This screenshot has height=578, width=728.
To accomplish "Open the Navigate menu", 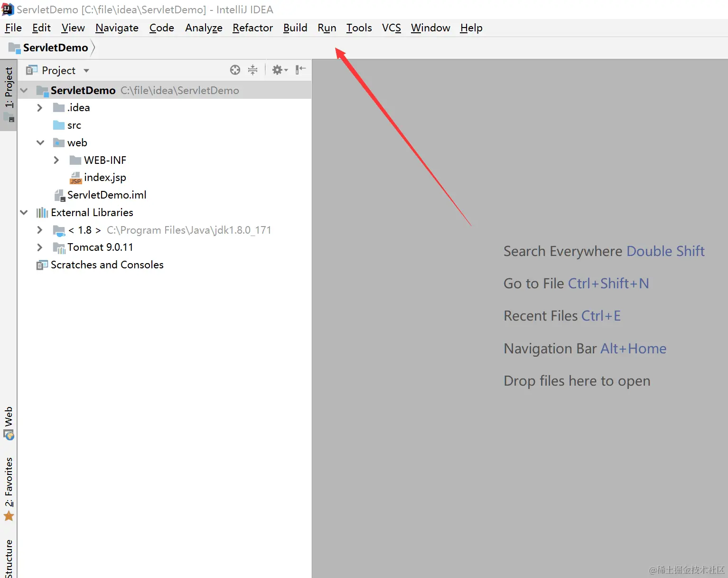I will [x=117, y=28].
